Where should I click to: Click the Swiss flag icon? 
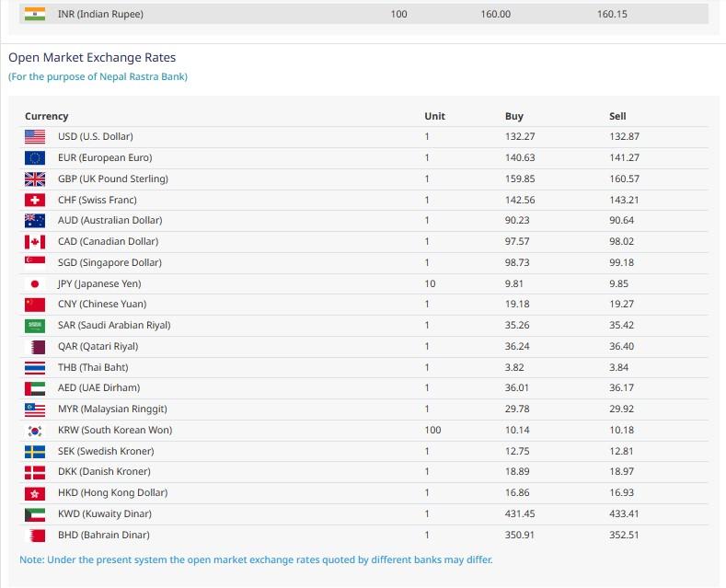pos(35,200)
